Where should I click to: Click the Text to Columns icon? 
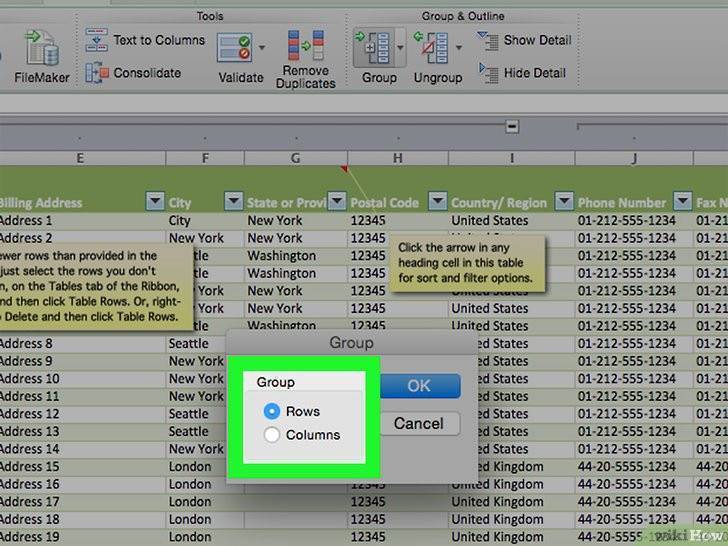tap(96, 40)
